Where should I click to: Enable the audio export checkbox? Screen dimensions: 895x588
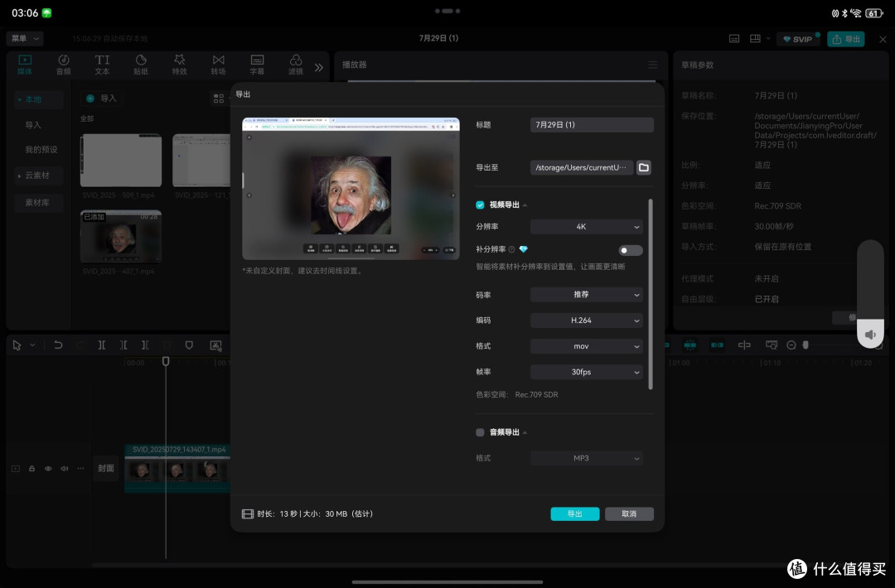(480, 432)
